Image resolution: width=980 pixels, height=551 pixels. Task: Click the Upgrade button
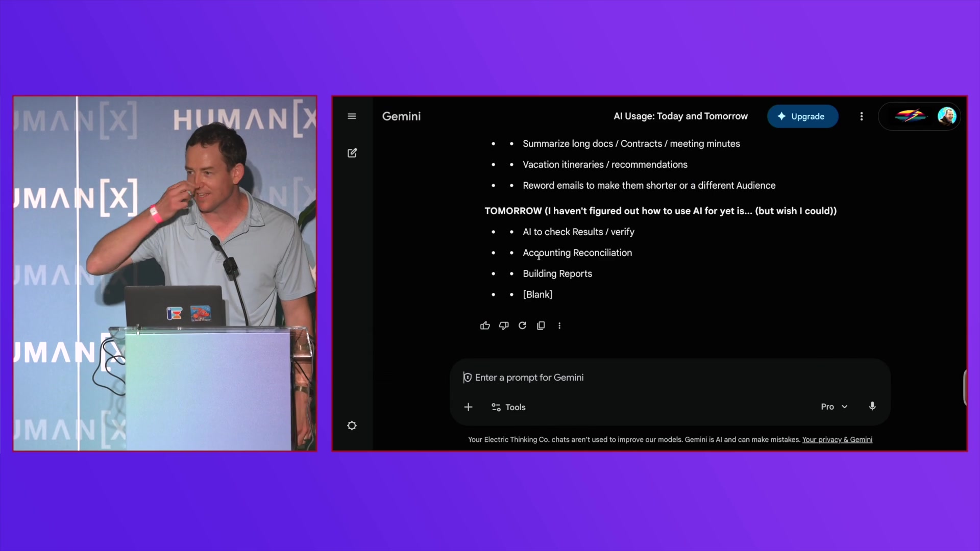point(802,116)
